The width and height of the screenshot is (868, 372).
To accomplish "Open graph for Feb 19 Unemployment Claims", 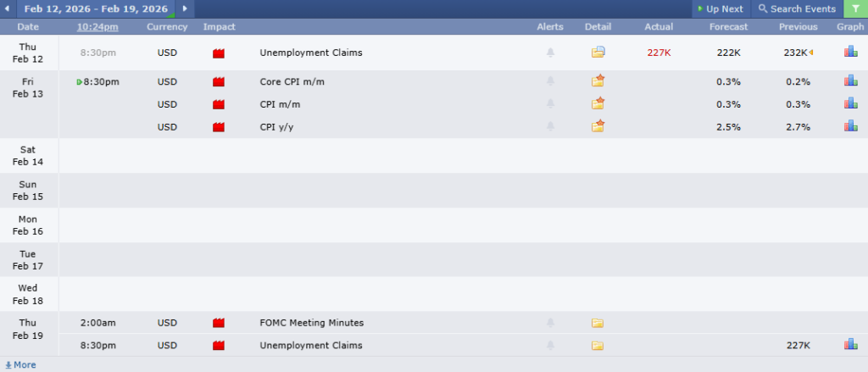I will [x=850, y=345].
